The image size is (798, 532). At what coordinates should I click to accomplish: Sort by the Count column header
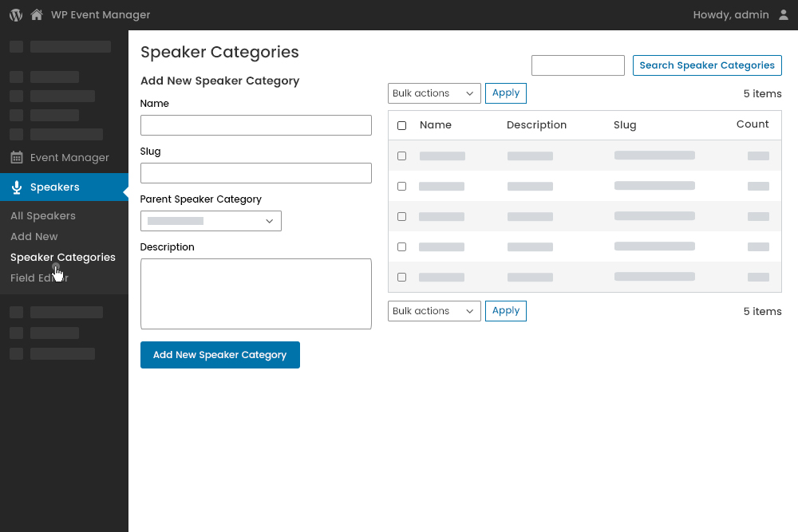pos(752,125)
